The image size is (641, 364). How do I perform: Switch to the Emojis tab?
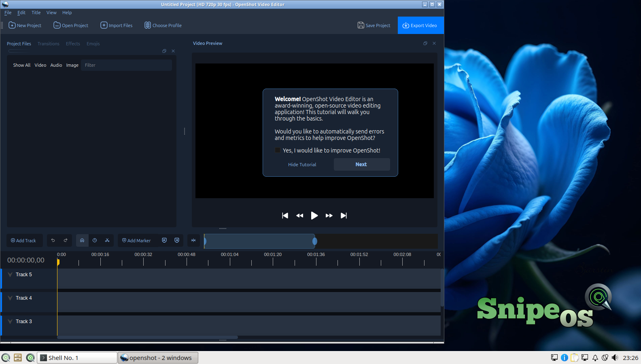pyautogui.click(x=93, y=44)
